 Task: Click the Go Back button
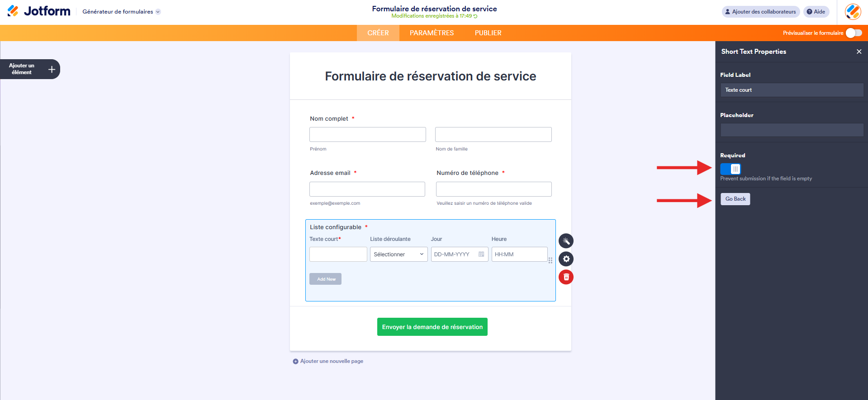pos(735,199)
